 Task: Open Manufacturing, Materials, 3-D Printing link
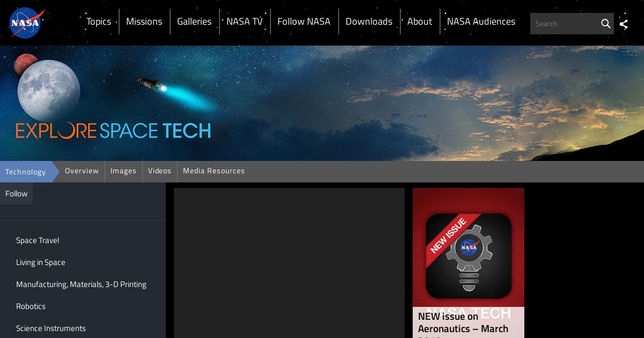81,284
